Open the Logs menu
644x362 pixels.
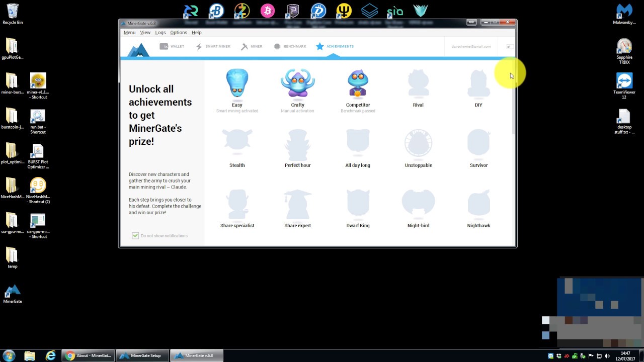[160, 33]
